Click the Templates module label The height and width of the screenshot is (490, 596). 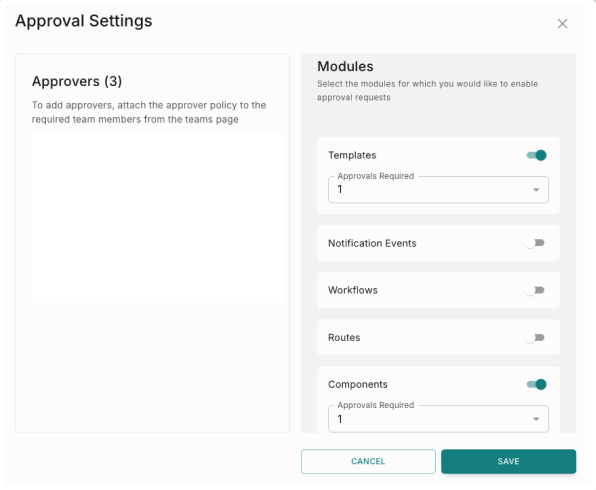[352, 155]
